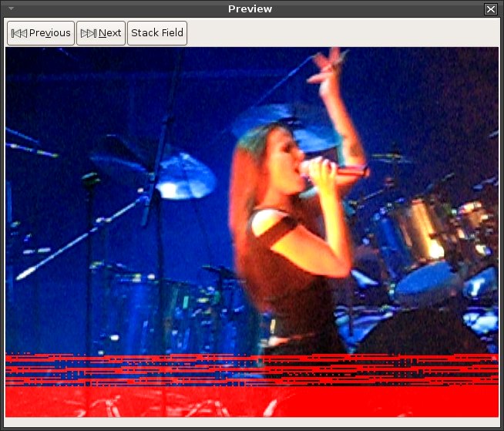
Task: Advance to the Next frame
Action: (x=101, y=33)
